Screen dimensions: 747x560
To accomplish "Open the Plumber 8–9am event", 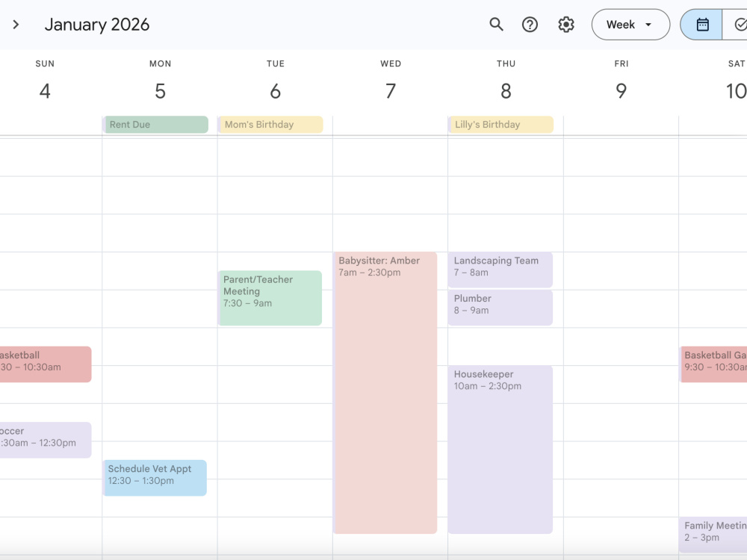I will point(500,308).
